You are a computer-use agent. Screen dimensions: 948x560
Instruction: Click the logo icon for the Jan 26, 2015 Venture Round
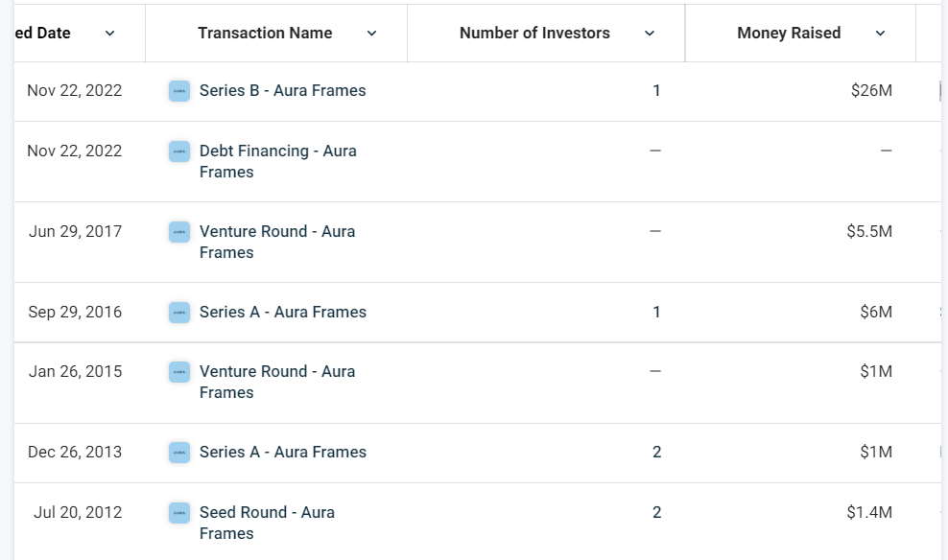point(179,372)
